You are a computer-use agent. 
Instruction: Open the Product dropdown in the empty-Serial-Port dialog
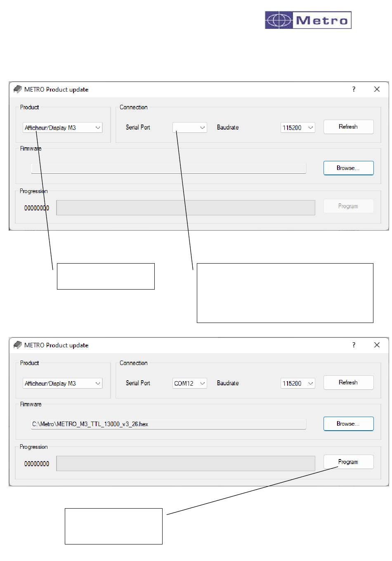pyautogui.click(x=62, y=128)
